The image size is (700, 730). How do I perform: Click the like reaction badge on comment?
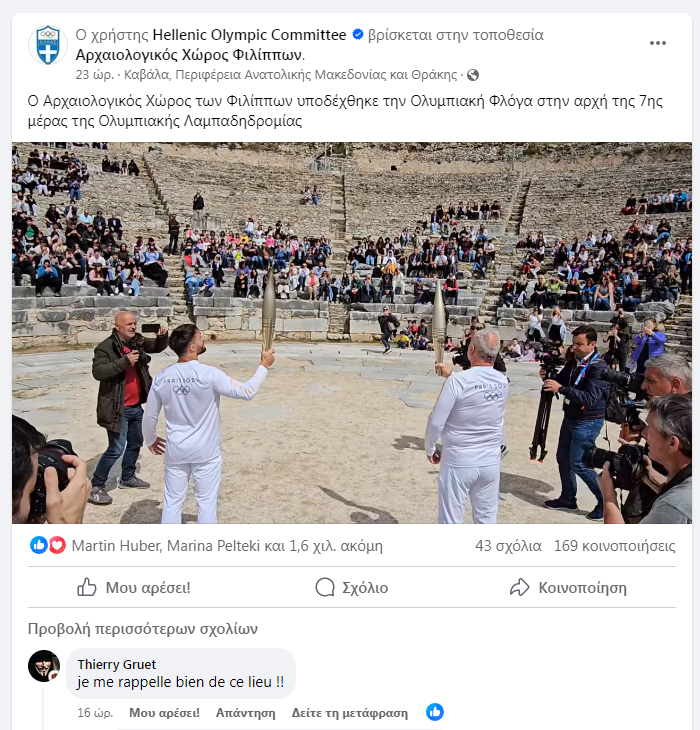pyautogui.click(x=435, y=712)
